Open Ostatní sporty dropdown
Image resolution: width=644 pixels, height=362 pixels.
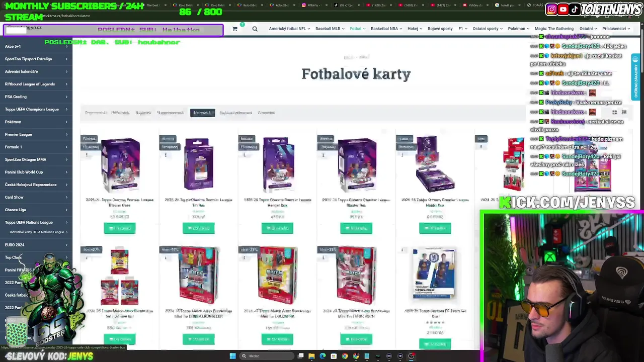click(488, 29)
